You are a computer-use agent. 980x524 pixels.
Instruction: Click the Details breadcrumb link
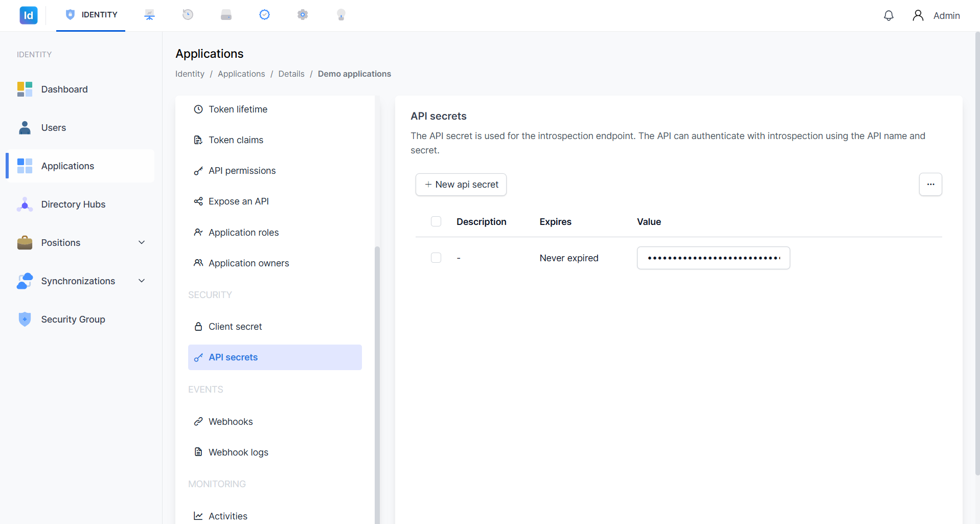click(x=291, y=74)
